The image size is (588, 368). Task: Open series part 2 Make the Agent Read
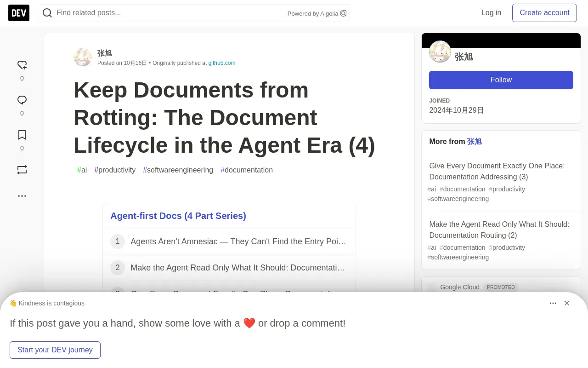[229, 268]
